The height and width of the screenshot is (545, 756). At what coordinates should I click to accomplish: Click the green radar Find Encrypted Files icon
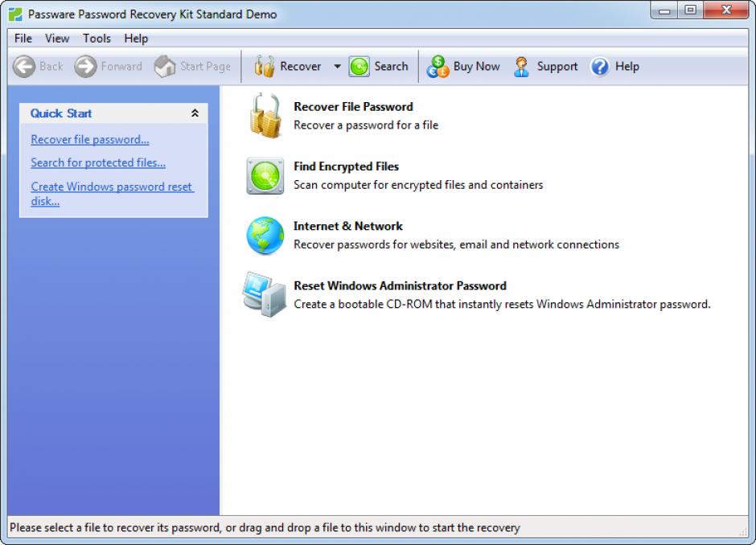tap(265, 176)
